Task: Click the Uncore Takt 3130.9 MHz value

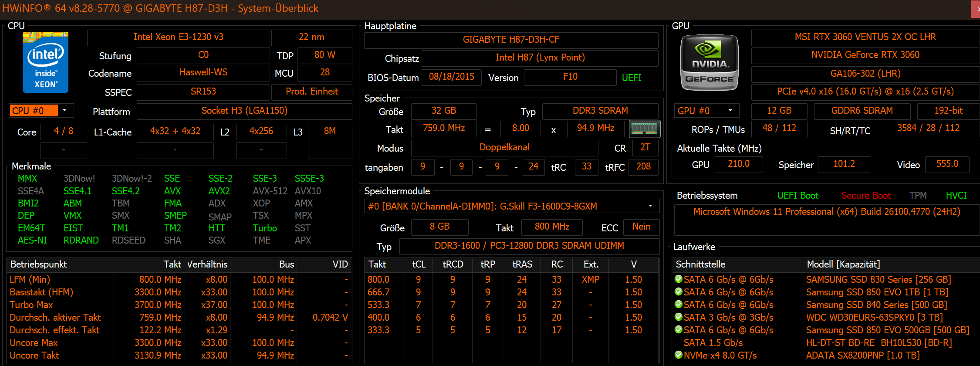Action: 158,355
